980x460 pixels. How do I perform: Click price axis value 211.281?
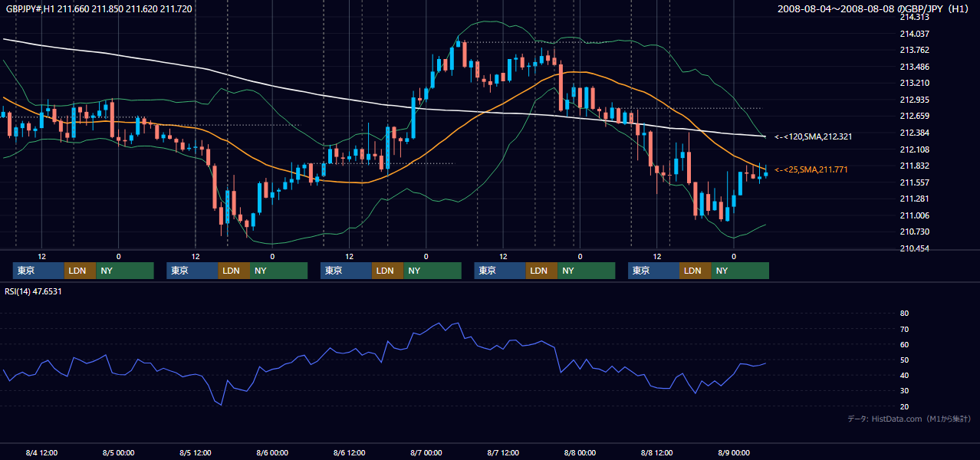coord(914,199)
